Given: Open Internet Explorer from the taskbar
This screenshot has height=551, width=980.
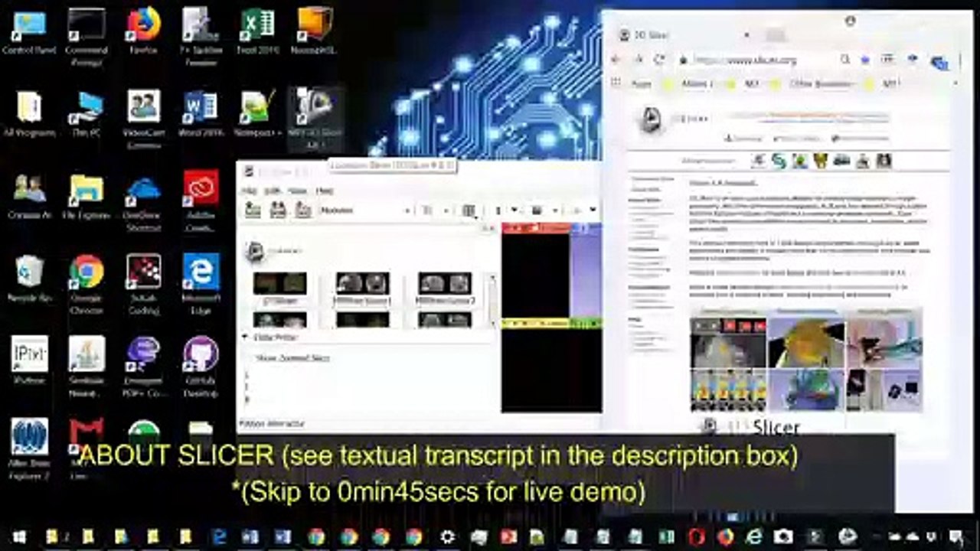Looking at the screenshot, I should tap(754, 536).
